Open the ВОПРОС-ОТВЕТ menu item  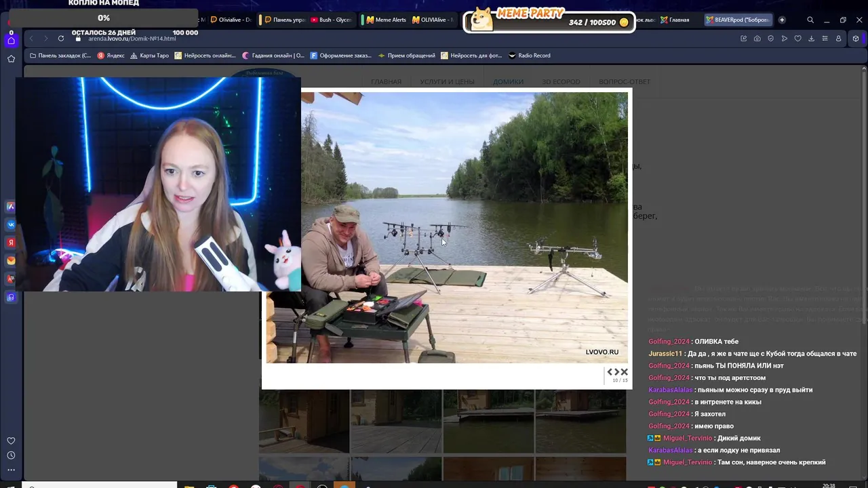coord(625,82)
